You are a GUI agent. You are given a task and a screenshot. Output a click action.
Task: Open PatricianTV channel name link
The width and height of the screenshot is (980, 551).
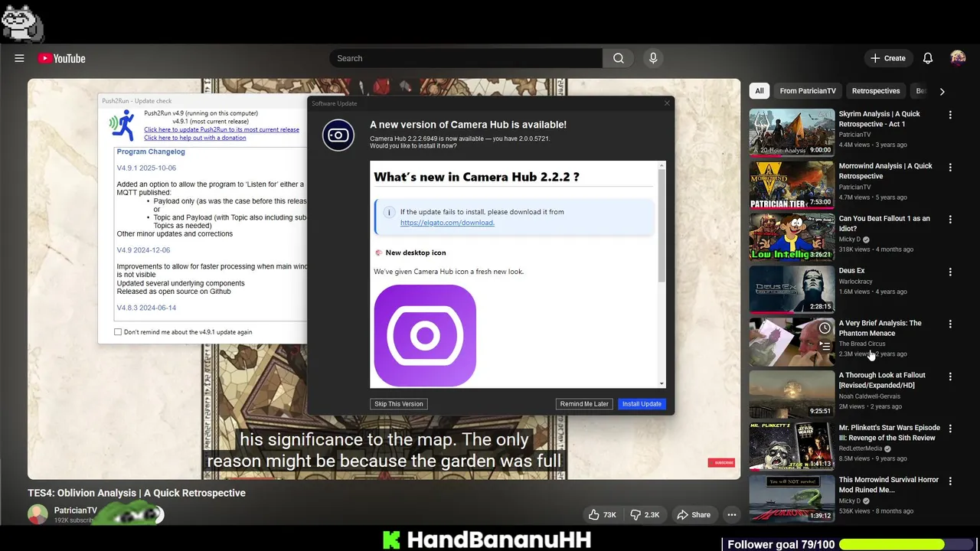(x=75, y=510)
